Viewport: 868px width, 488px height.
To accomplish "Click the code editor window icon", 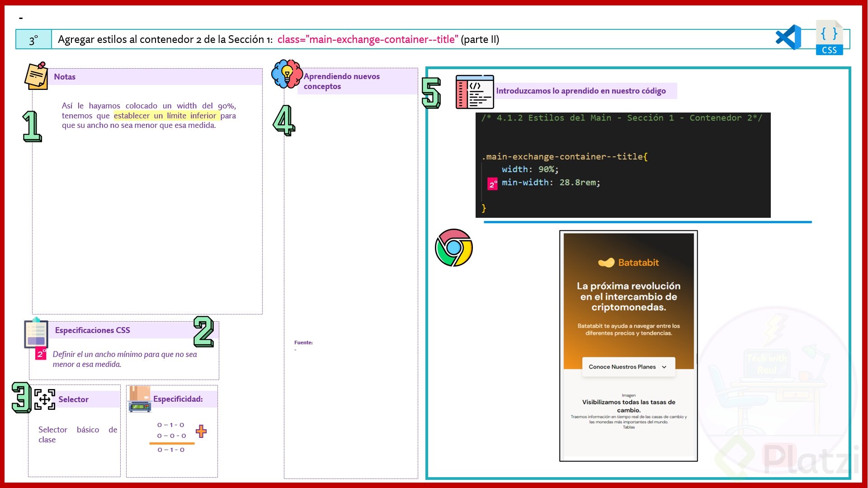I will (x=474, y=92).
